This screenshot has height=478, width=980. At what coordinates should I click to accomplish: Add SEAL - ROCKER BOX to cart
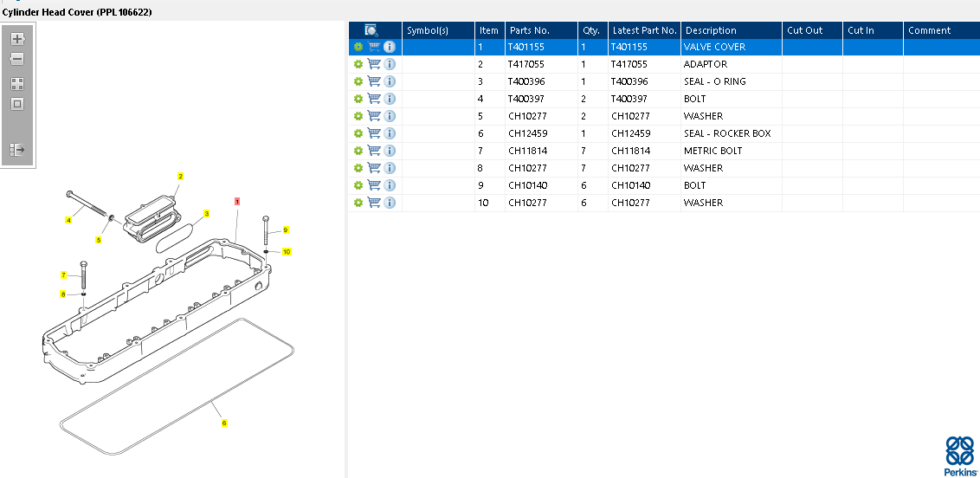[374, 133]
